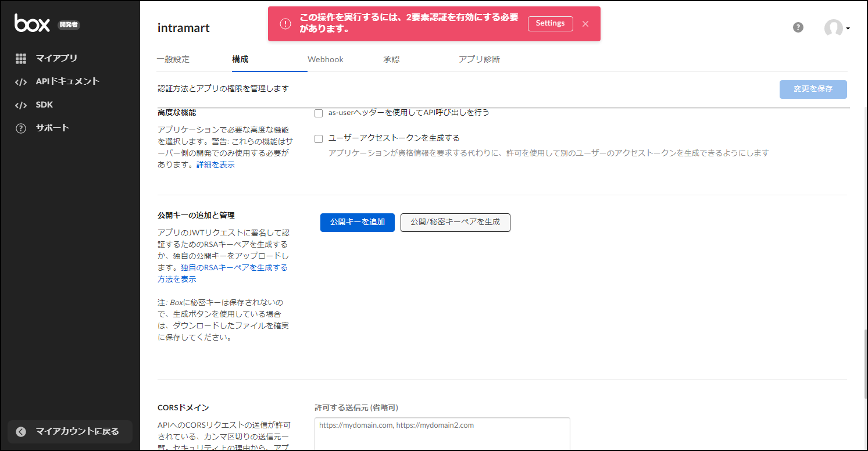Image resolution: width=868 pixels, height=451 pixels.
Task: Toggle ユーザーアクセストークンを生成する checkbox
Action: pos(319,139)
